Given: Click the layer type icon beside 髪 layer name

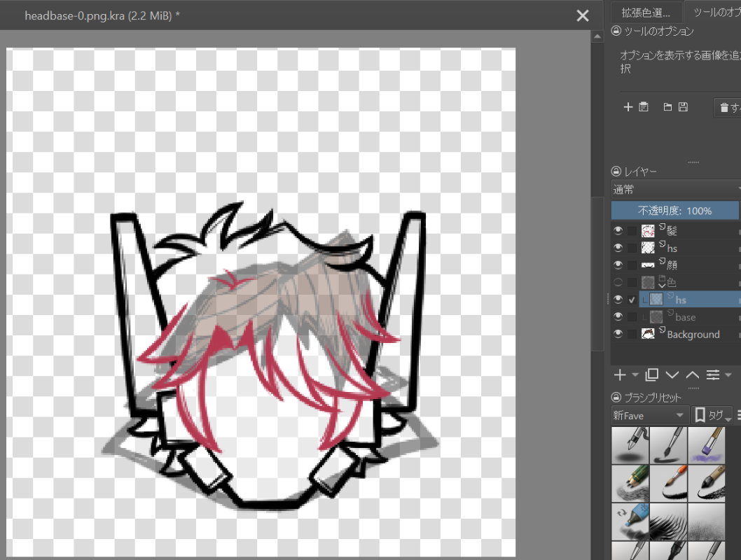Looking at the screenshot, I should click(x=662, y=227).
